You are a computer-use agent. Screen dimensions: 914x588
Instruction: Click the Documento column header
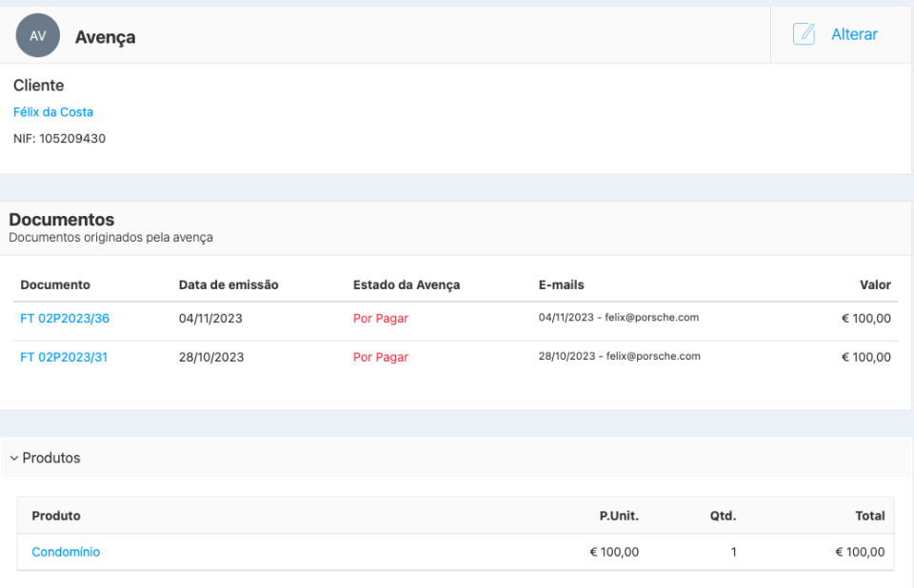pos(55,284)
